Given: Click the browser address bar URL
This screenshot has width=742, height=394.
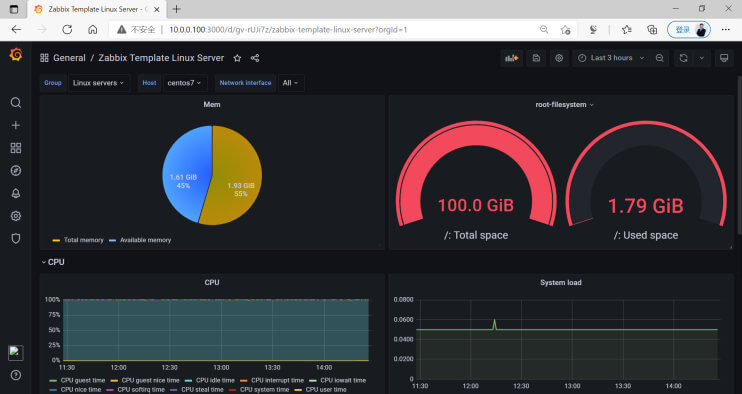Looking at the screenshot, I should 288,29.
